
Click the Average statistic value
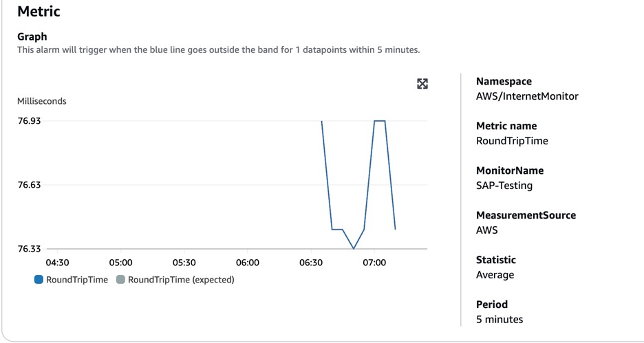pyautogui.click(x=495, y=275)
